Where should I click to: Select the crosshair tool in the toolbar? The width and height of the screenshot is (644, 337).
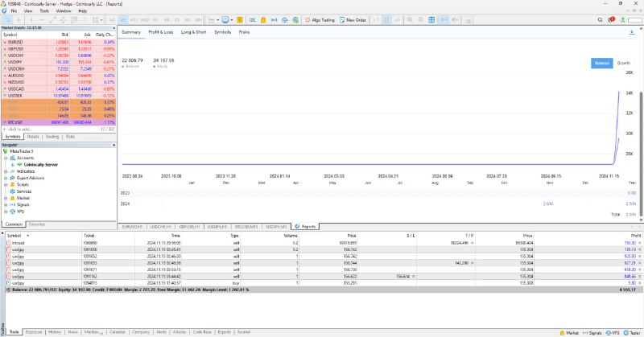[19, 19]
